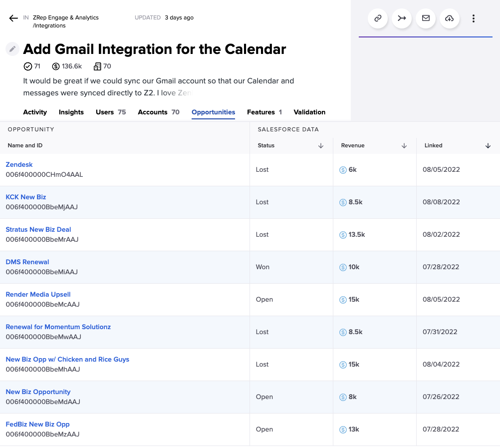Sort by Linked date column arrow
The height and width of the screenshot is (448, 500).
coord(488,146)
